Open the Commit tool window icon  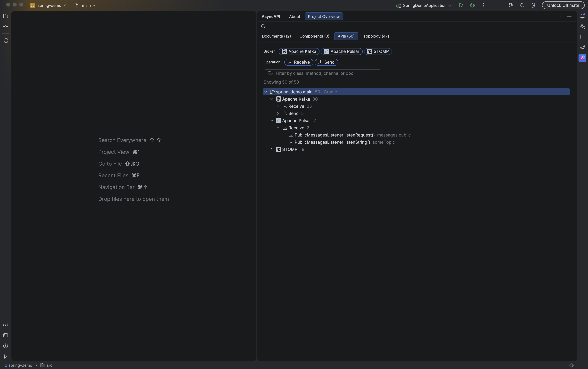[5, 26]
